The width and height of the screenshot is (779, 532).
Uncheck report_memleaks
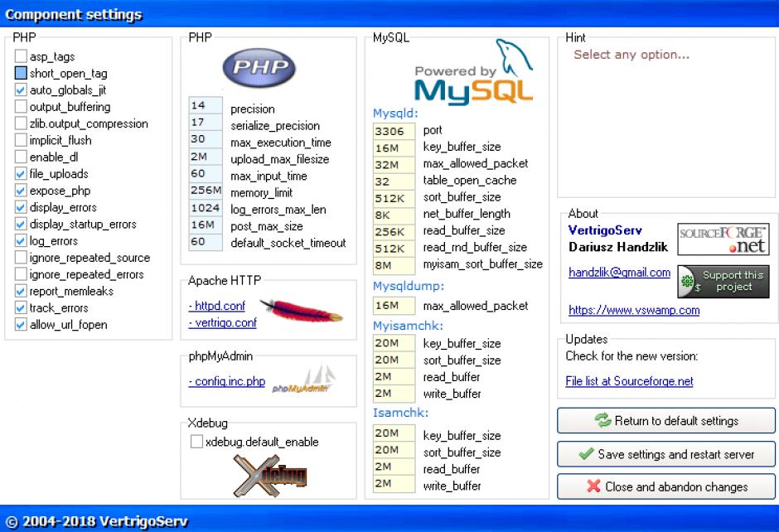click(x=21, y=291)
